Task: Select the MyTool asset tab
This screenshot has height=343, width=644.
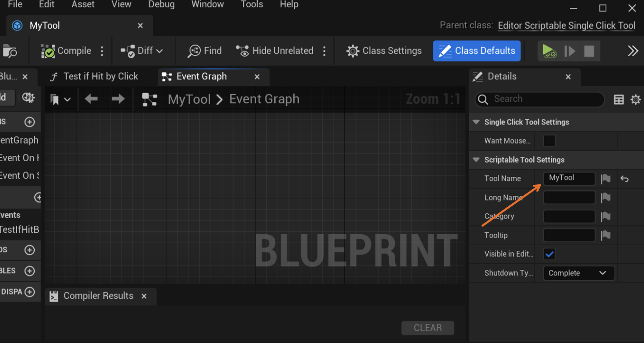Action: (x=79, y=25)
